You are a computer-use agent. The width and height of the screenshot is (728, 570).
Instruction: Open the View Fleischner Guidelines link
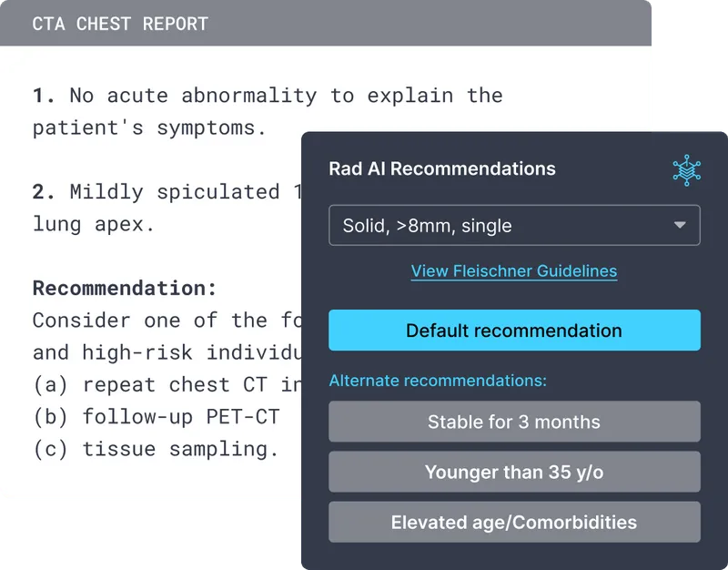click(x=514, y=271)
